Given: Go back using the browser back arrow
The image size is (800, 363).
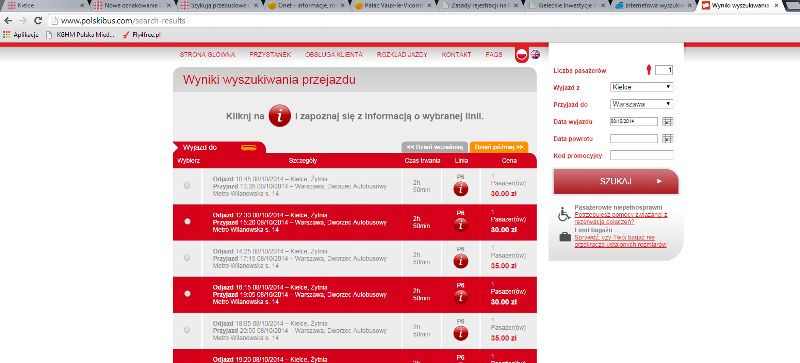Looking at the screenshot, I should 9,21.
